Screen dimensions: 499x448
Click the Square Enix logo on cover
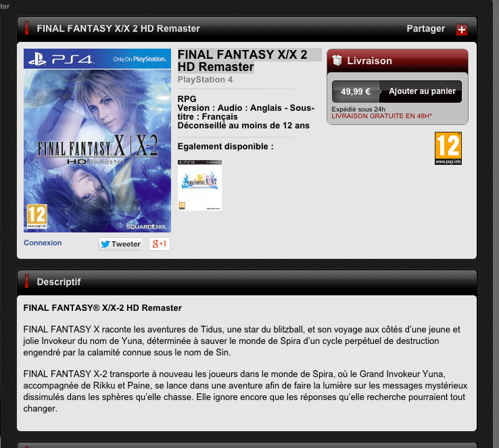click(x=146, y=226)
